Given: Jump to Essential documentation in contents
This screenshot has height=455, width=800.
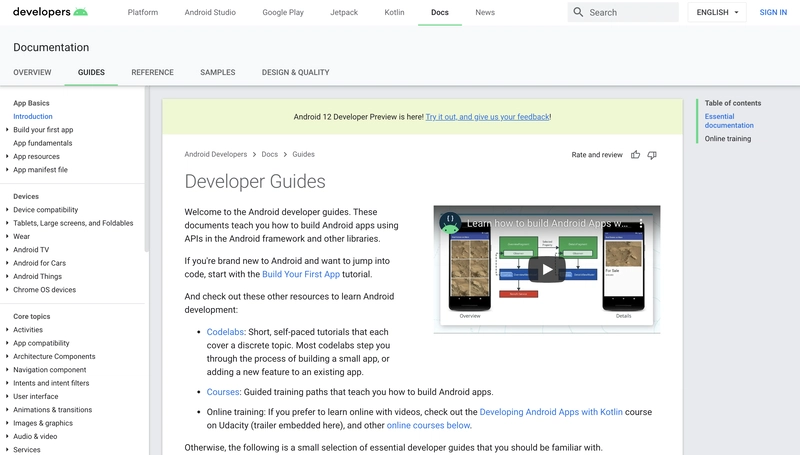Looking at the screenshot, I should [x=729, y=121].
